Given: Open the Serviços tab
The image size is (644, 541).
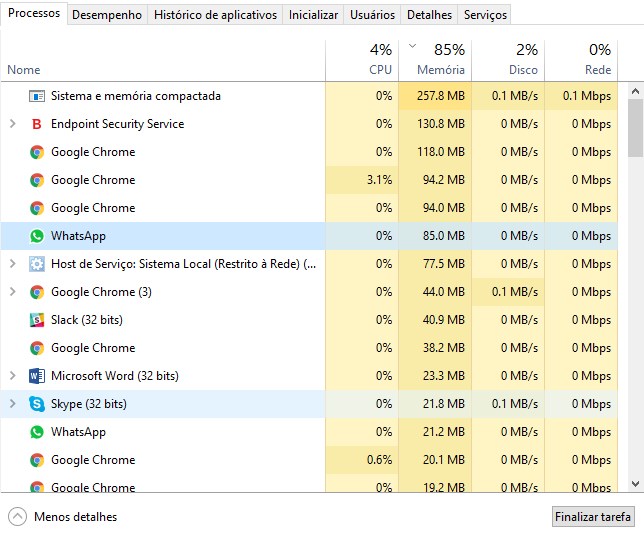Looking at the screenshot, I should [485, 15].
